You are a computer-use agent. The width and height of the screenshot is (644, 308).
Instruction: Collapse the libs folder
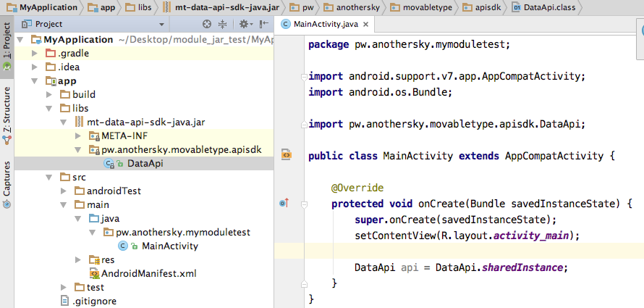(x=49, y=109)
